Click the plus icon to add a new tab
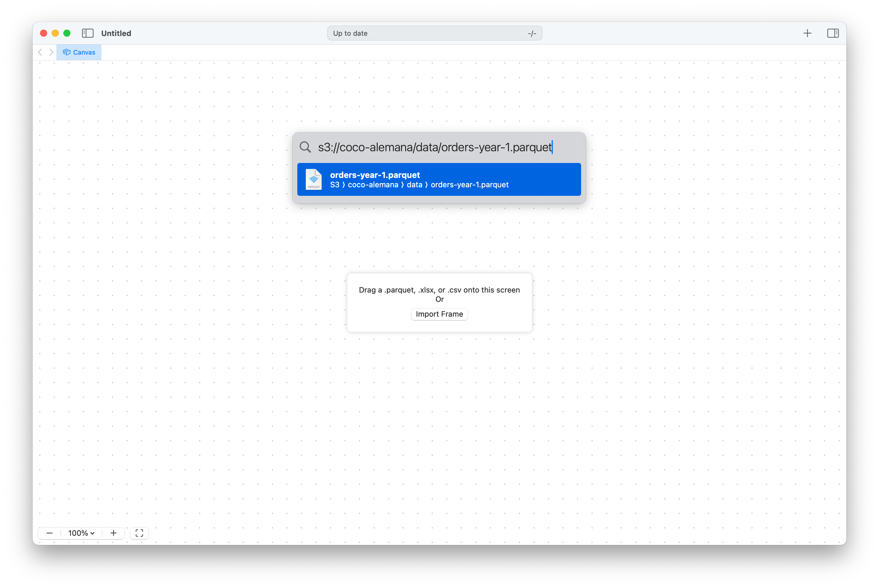Image resolution: width=879 pixels, height=588 pixels. point(807,33)
